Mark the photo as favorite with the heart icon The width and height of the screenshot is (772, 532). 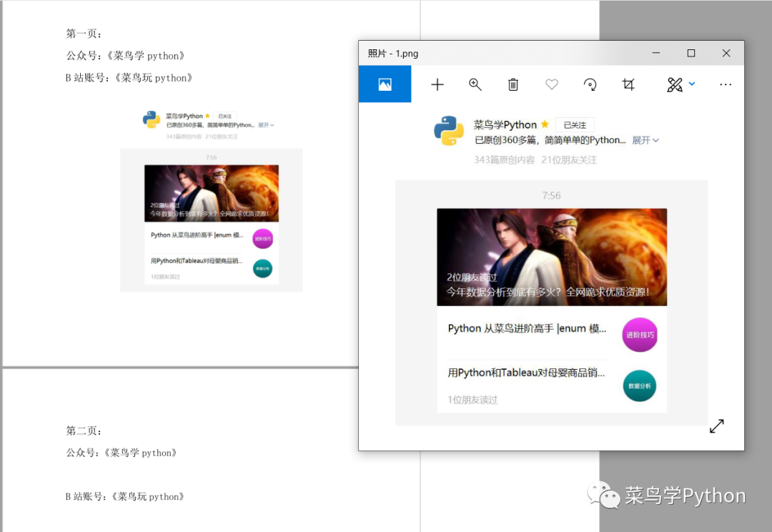[x=551, y=84]
